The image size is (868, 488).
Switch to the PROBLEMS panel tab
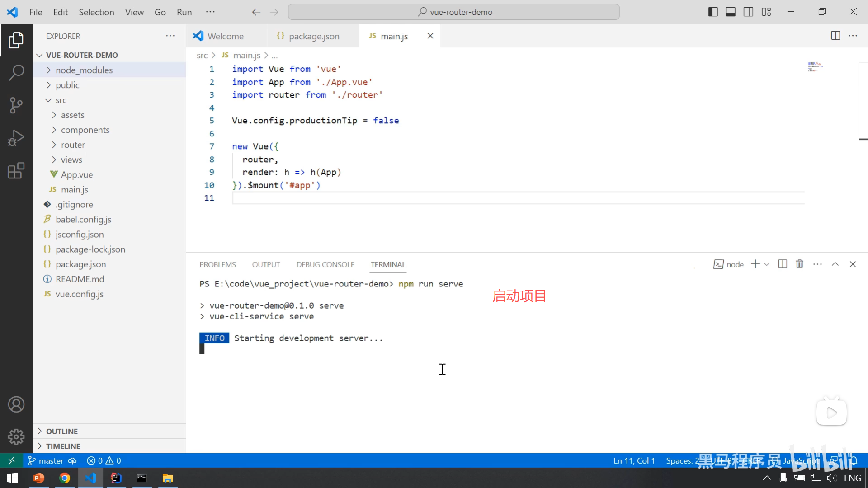click(217, 265)
